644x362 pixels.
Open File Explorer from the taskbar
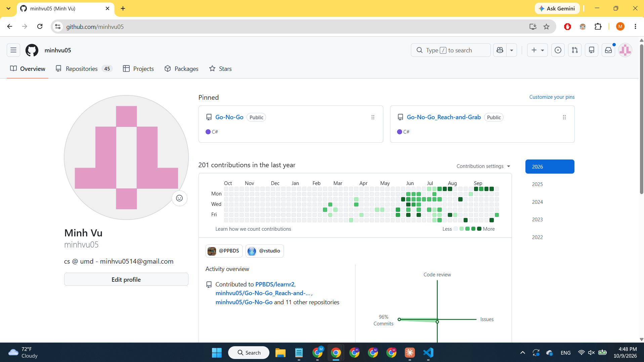(x=281, y=353)
